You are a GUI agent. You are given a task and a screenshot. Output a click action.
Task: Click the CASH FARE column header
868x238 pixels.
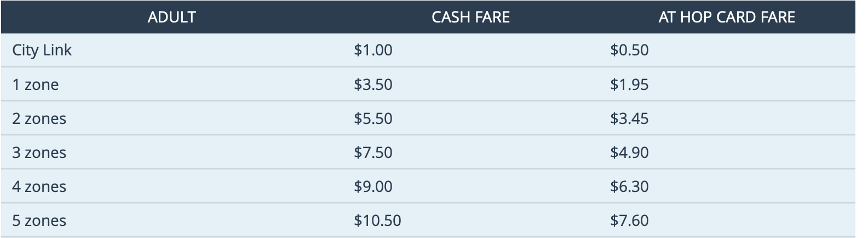470,17
